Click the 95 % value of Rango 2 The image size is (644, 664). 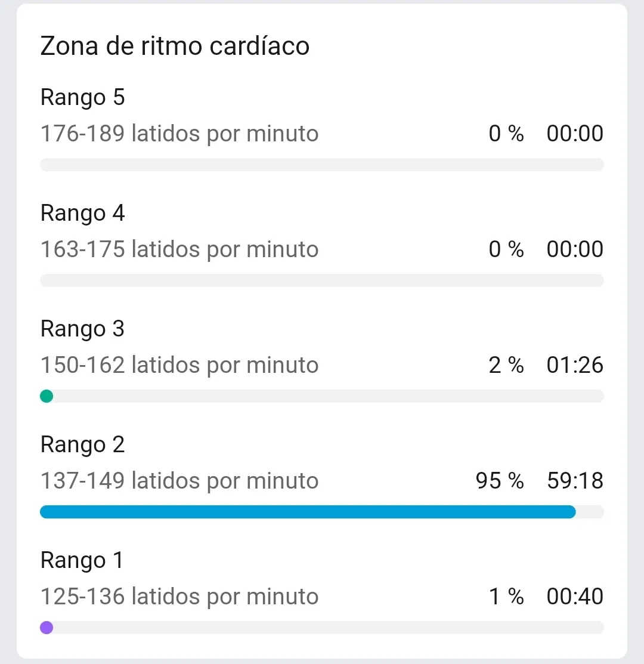499,481
